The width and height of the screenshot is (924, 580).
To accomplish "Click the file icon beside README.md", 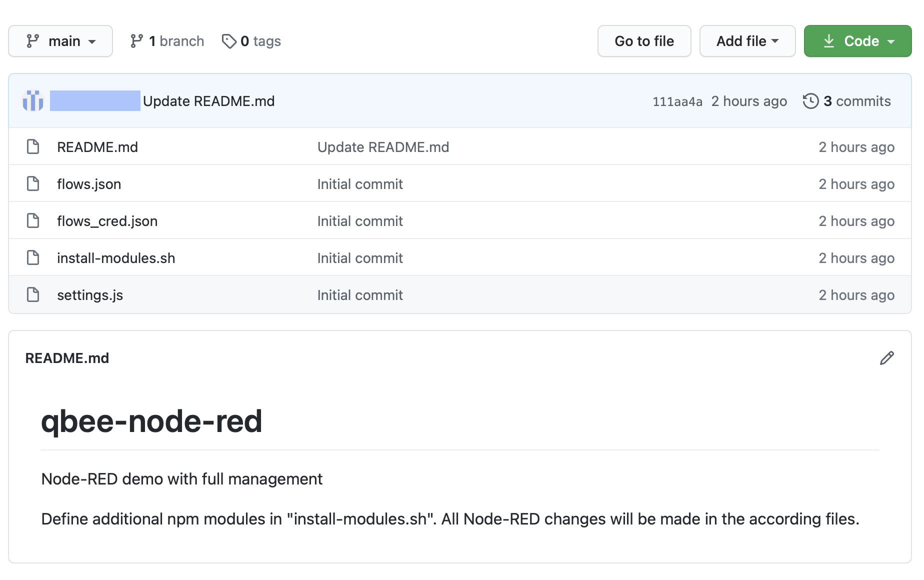I will pos(33,147).
